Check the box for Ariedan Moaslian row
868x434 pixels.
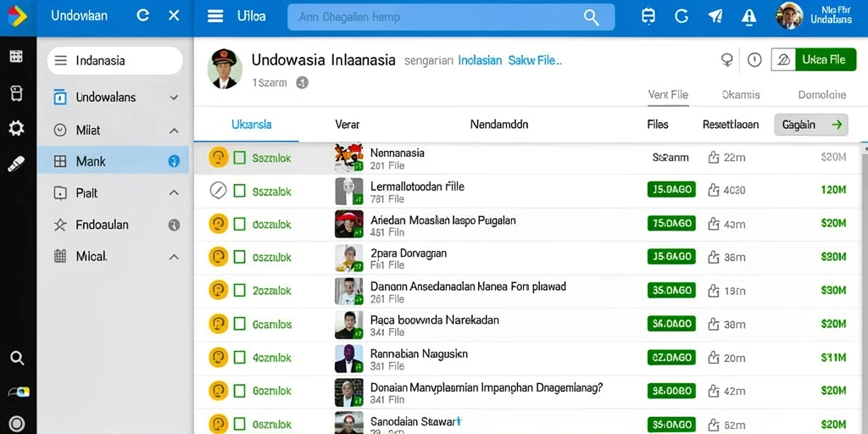(x=239, y=224)
